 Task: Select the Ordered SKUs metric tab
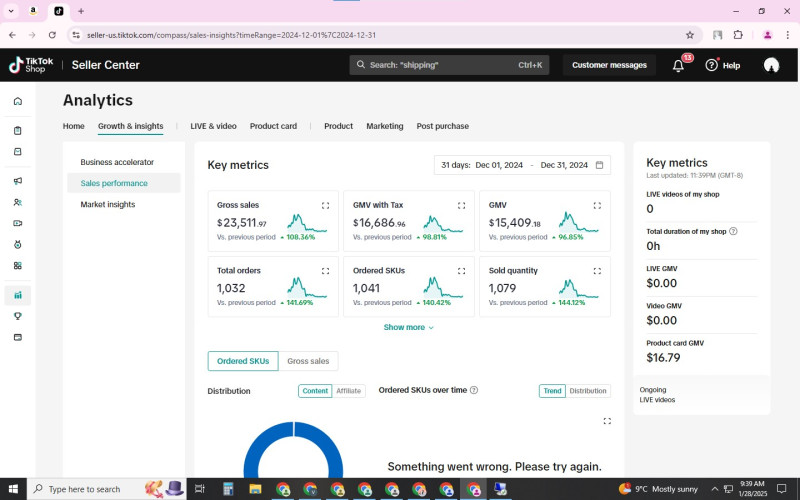pyautogui.click(x=243, y=361)
